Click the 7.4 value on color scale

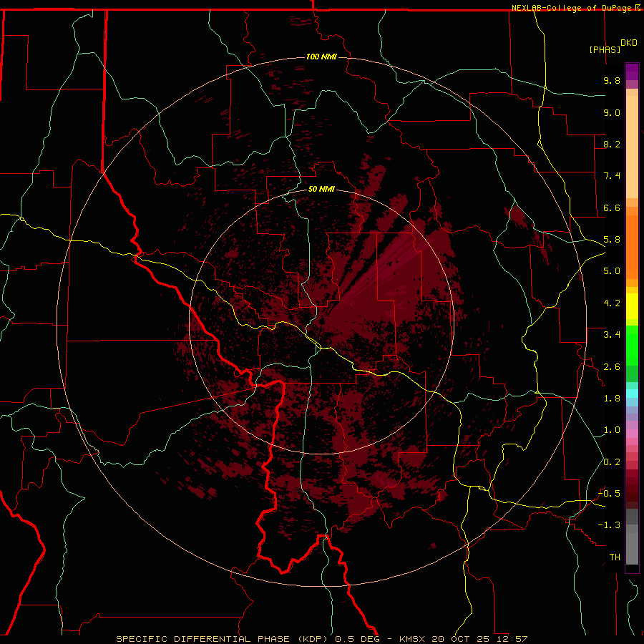(612, 176)
